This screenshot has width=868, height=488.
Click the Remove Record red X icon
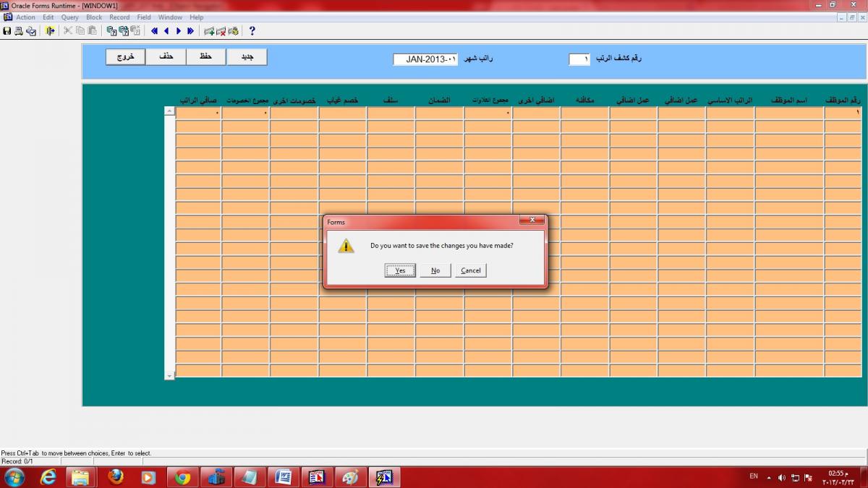tap(221, 31)
